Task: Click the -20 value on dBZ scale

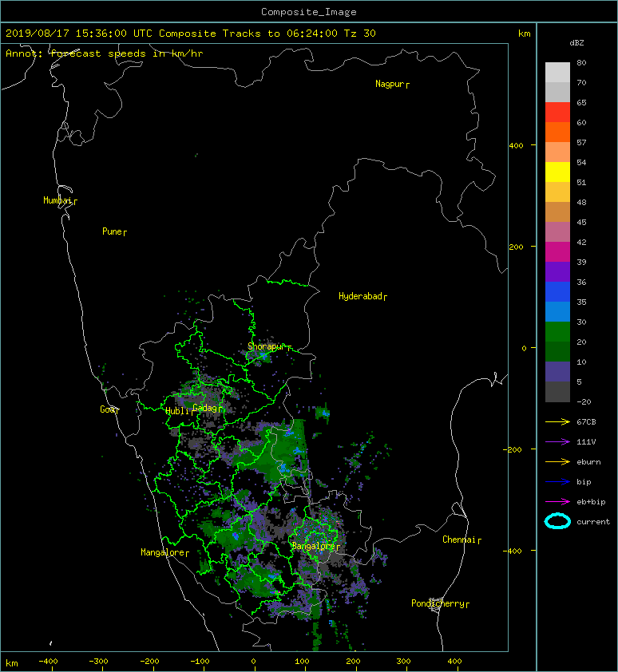Action: click(584, 402)
